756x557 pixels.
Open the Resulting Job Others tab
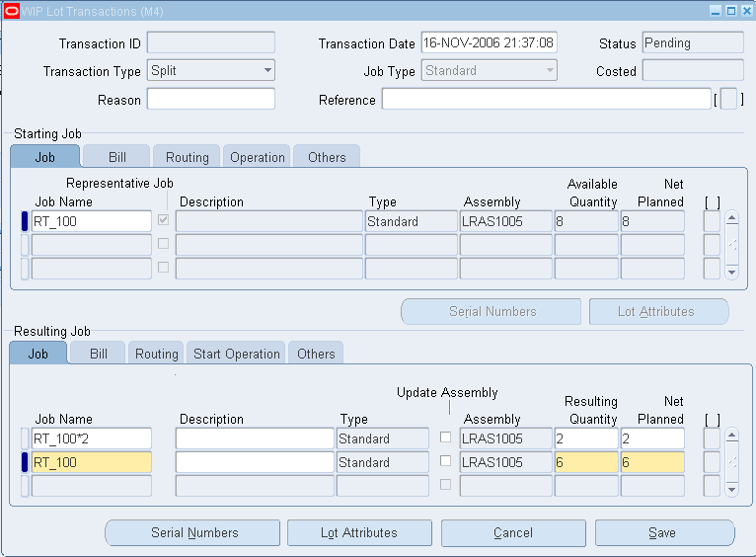click(316, 353)
